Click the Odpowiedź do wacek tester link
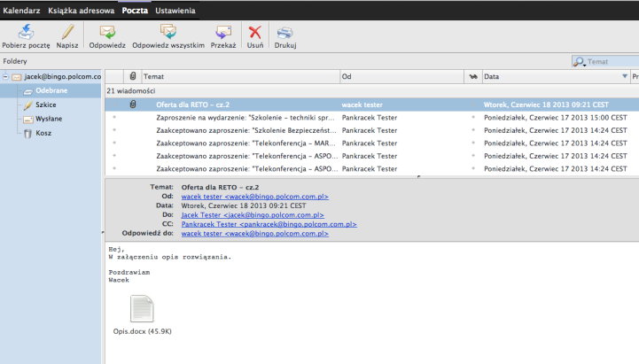Screen dimensions: 639x364 [254, 234]
